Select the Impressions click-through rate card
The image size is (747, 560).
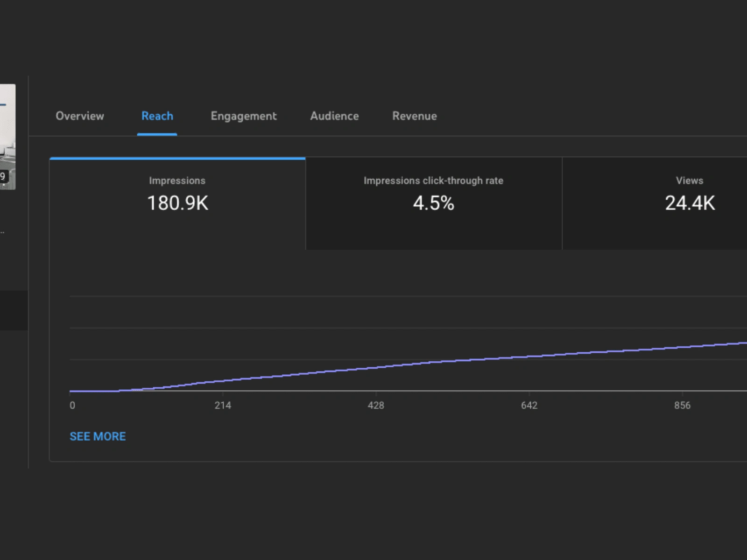[x=434, y=203]
